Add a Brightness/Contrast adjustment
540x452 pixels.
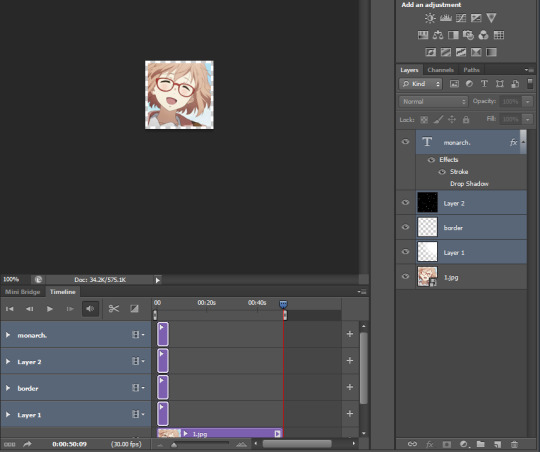tap(430, 18)
